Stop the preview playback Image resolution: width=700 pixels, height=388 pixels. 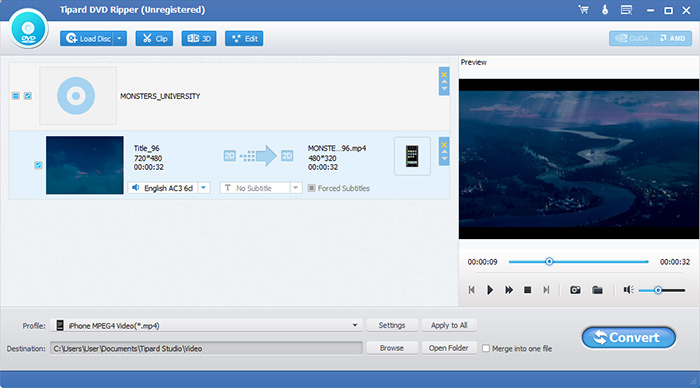527,290
